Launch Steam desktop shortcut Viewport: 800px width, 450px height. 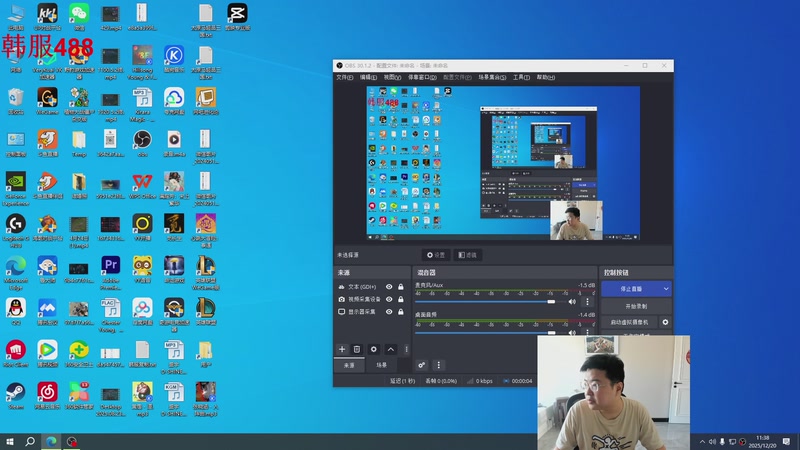[16, 396]
